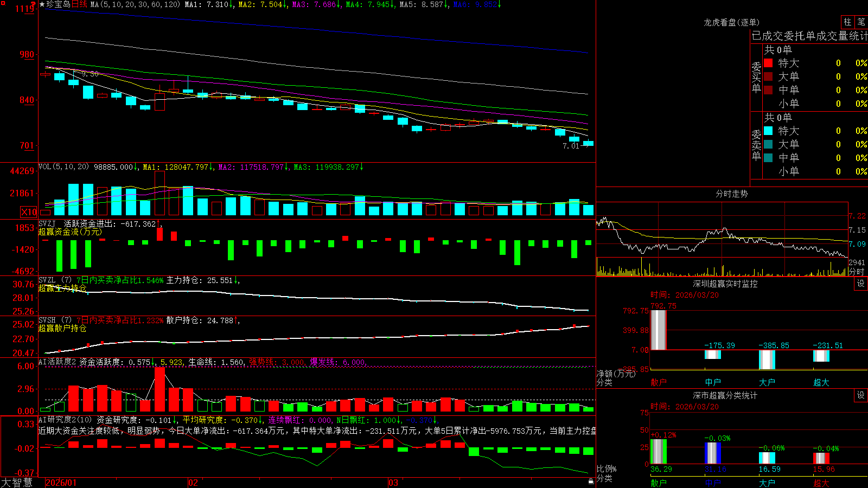Select 超大 category in 深圳超赢实时监控
Image resolution: width=868 pixels, height=488 pixels.
(x=821, y=382)
